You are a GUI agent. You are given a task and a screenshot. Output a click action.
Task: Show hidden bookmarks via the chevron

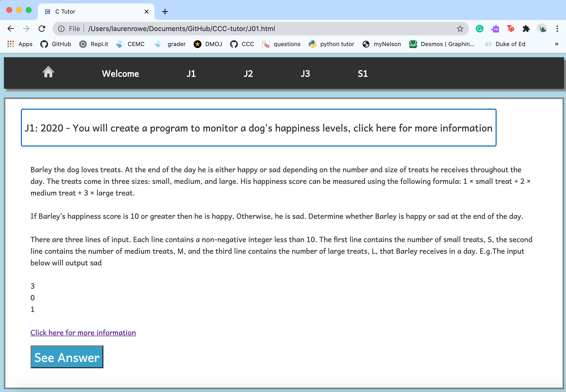(557, 44)
